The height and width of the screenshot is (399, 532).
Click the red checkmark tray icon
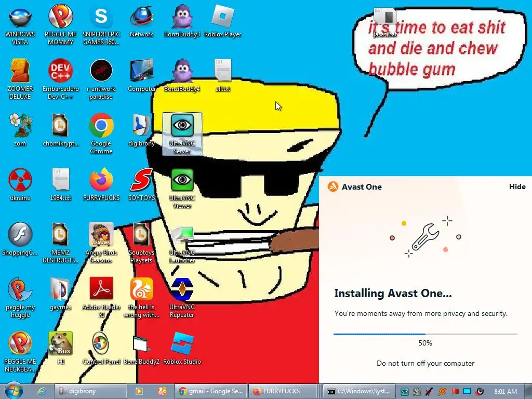tap(429, 392)
